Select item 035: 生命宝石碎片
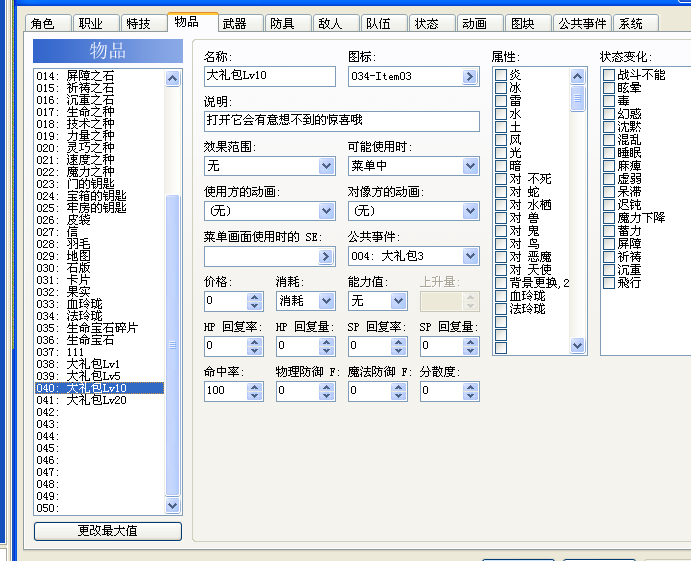 [100, 328]
